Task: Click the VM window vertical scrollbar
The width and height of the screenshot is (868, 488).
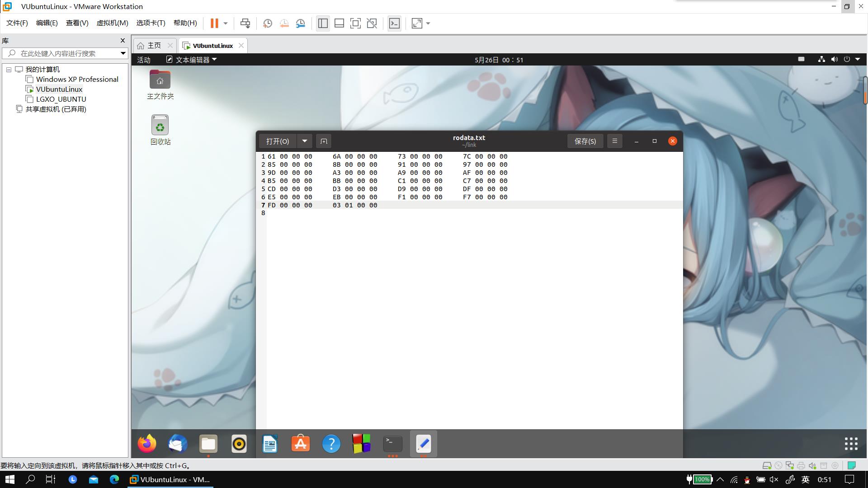Action: pos(865,90)
